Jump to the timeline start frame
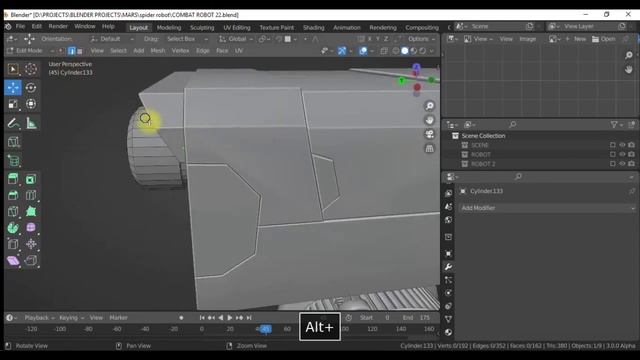This screenshot has width=640, height=360. click(202, 318)
